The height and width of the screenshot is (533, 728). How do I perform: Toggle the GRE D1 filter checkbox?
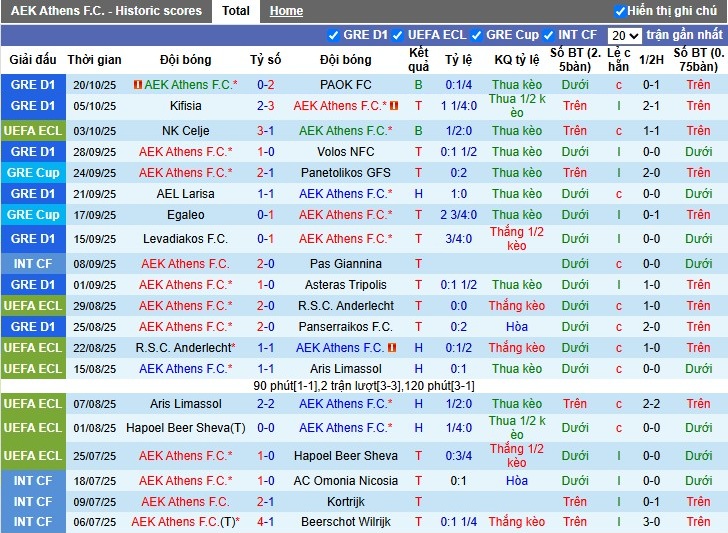click(333, 35)
